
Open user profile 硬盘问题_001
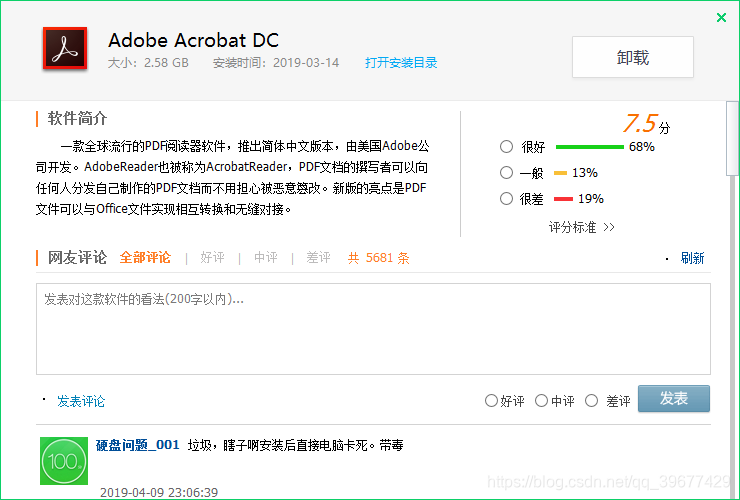tap(137, 445)
